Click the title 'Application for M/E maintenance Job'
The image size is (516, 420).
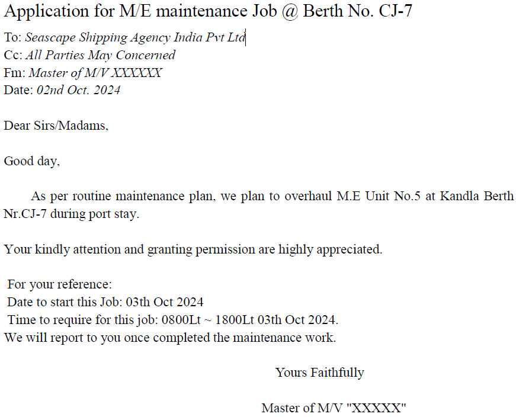coord(140,11)
